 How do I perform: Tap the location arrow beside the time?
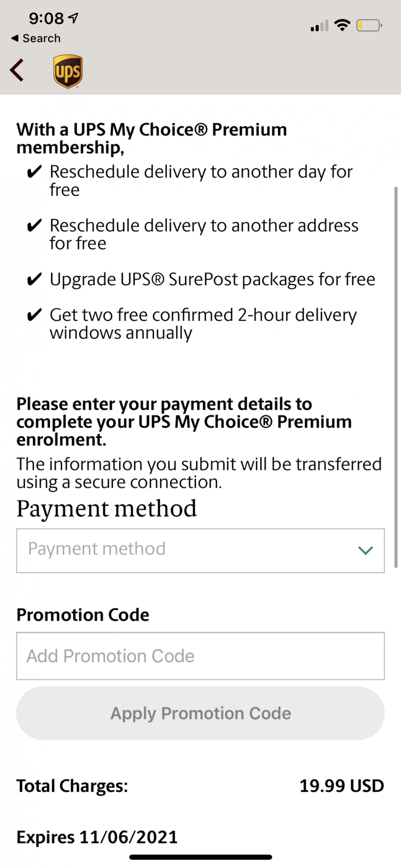pos(74,18)
